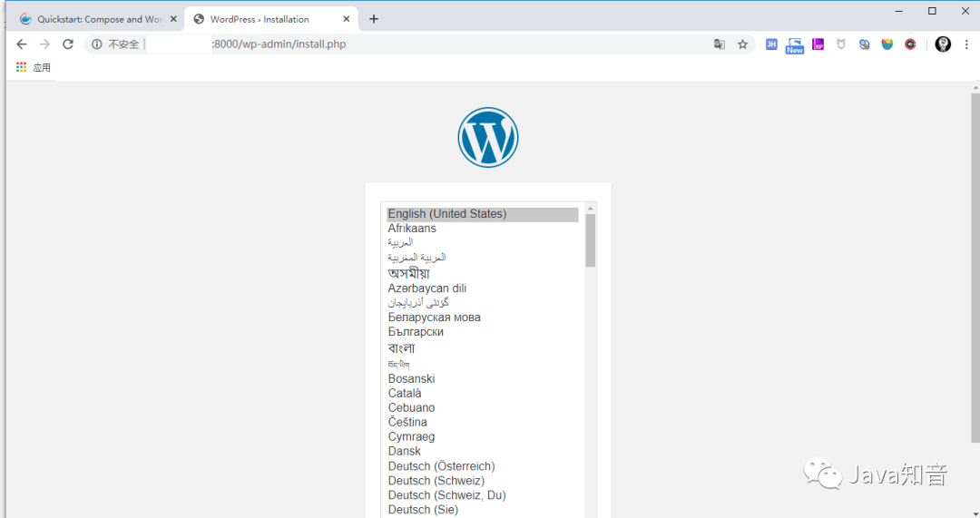
Task: Select Deutsch (Schweiz, Du) option
Action: tap(446, 495)
